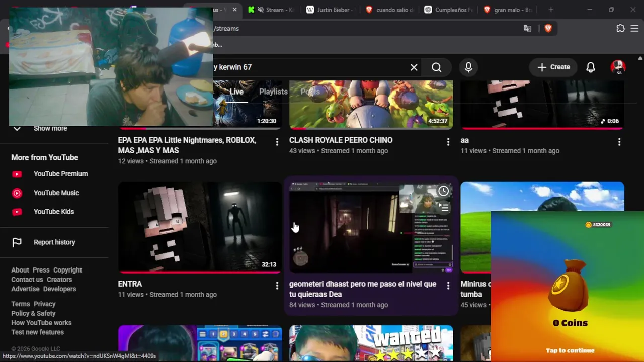
Task: Click the magnifier search button
Action: [436, 67]
